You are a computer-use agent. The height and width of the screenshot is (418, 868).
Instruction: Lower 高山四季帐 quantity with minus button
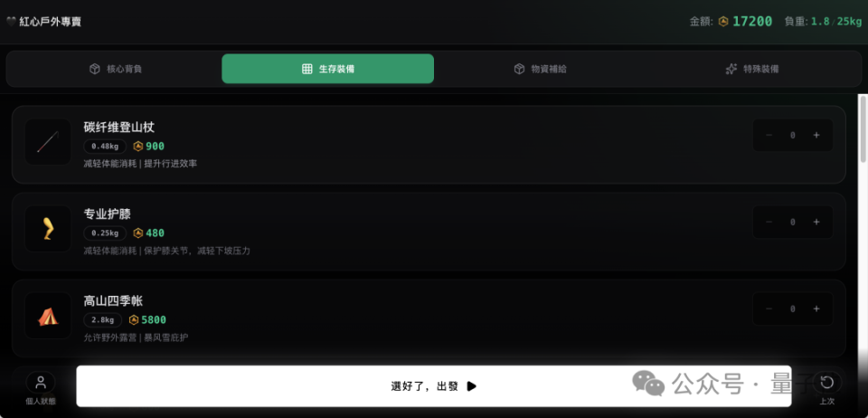tap(769, 309)
